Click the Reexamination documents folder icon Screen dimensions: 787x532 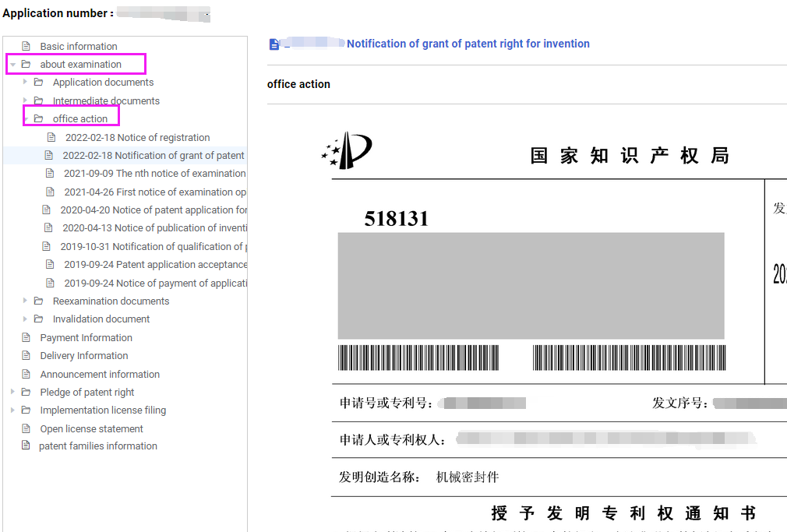click(x=39, y=301)
